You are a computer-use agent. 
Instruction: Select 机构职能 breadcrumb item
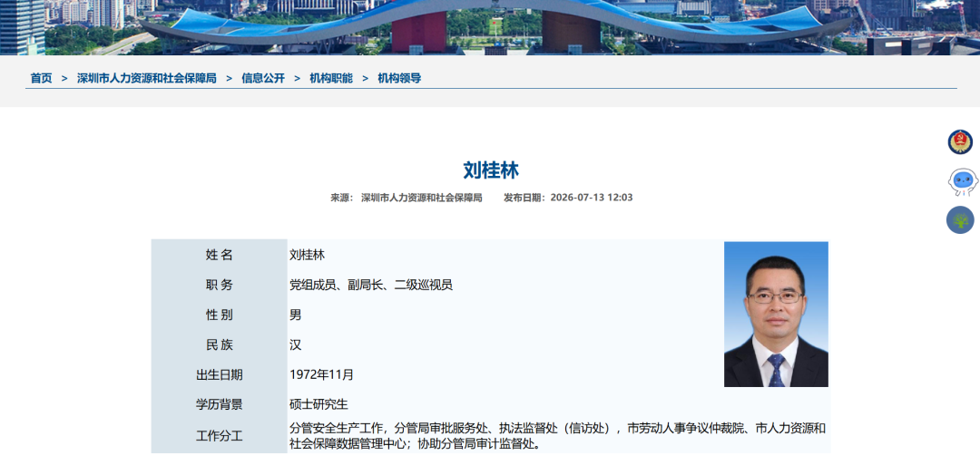(331, 78)
